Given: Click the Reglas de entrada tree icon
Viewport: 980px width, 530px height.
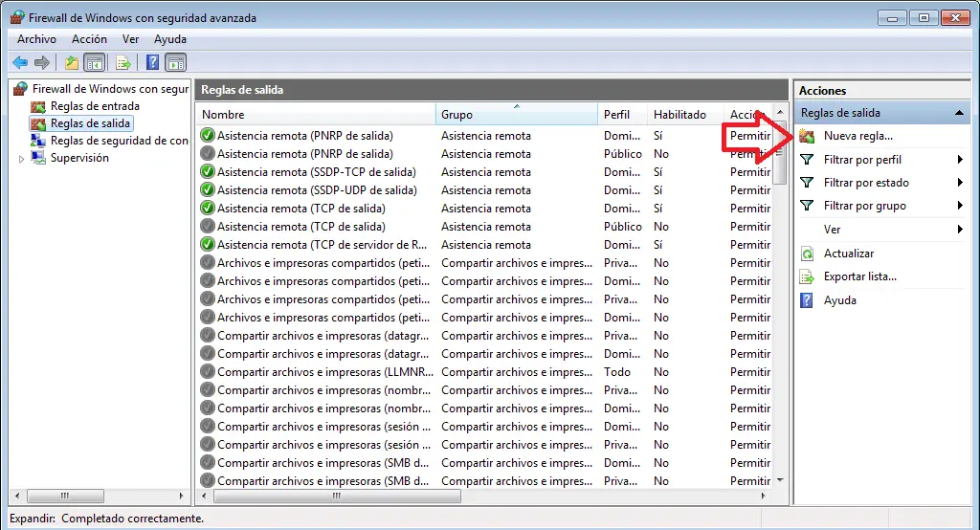Looking at the screenshot, I should tap(38, 106).
